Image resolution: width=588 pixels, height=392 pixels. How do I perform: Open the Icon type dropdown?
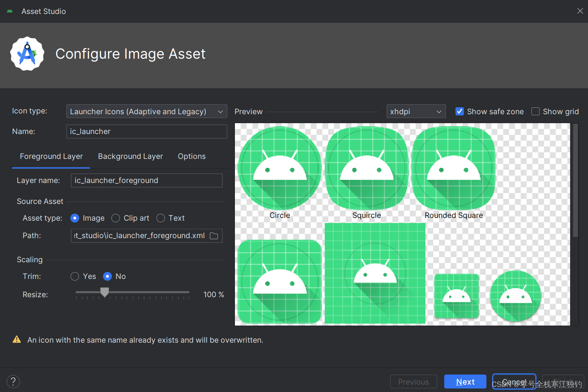click(x=147, y=112)
